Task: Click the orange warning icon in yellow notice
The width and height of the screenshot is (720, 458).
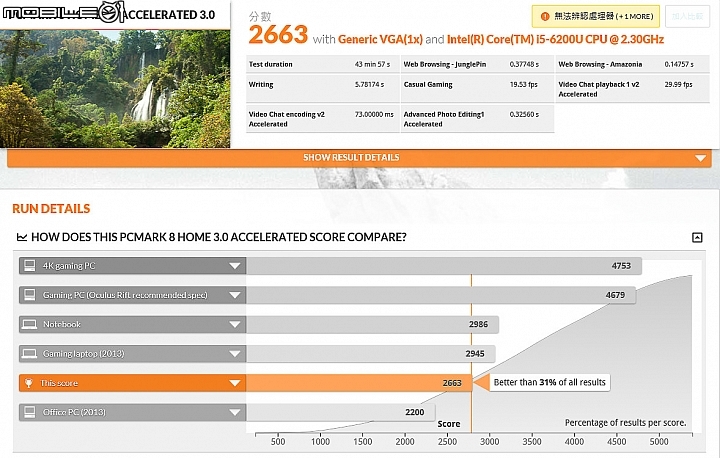Action: [545, 17]
